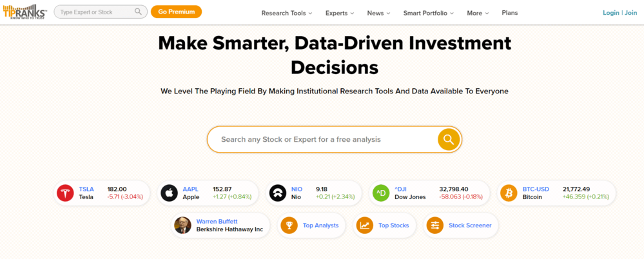Image resolution: width=644 pixels, height=259 pixels.
Task: Open Warren Buffett's portrait thumbnail
Action: [x=182, y=225]
